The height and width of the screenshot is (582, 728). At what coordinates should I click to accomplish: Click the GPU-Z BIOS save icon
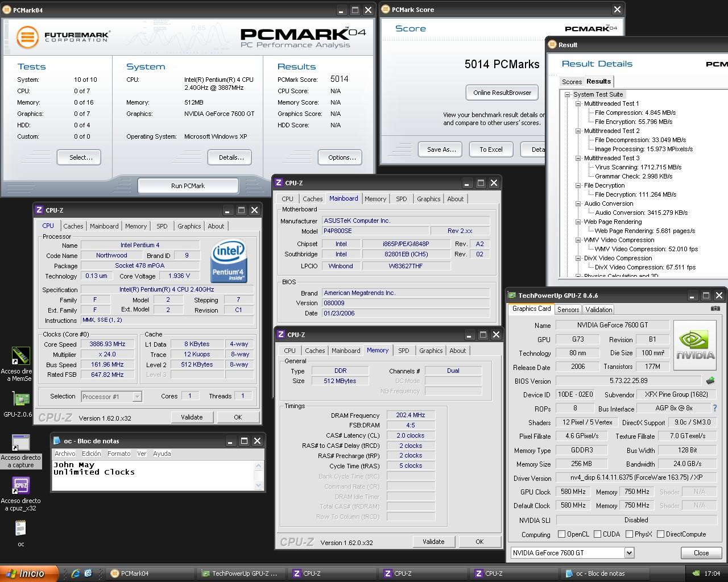pyautogui.click(x=710, y=381)
